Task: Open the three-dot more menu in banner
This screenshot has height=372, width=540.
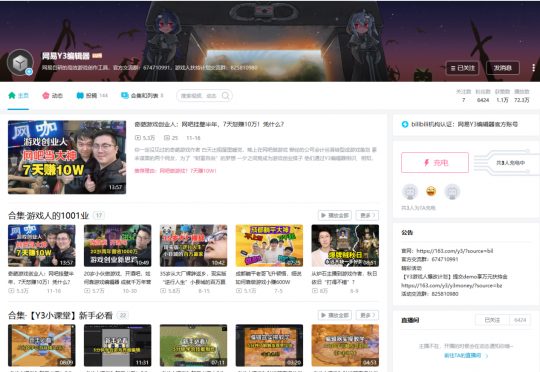Action: click(533, 68)
